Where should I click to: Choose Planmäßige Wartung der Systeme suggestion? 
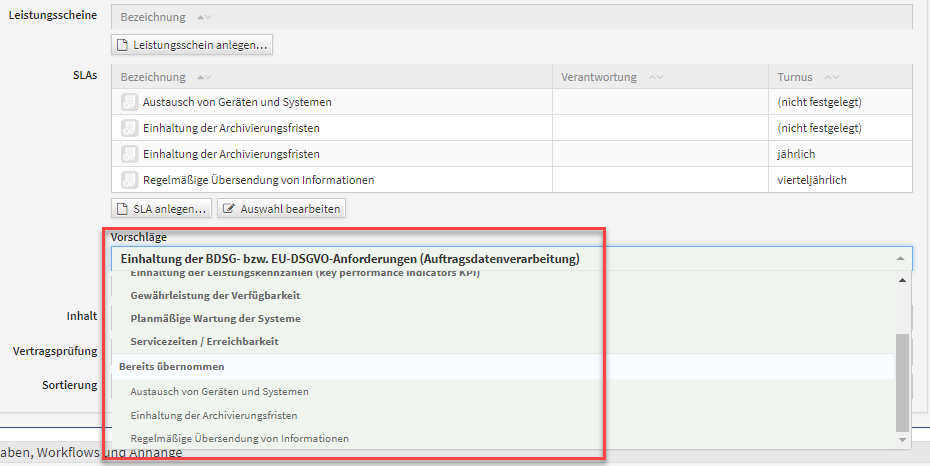coord(215,318)
